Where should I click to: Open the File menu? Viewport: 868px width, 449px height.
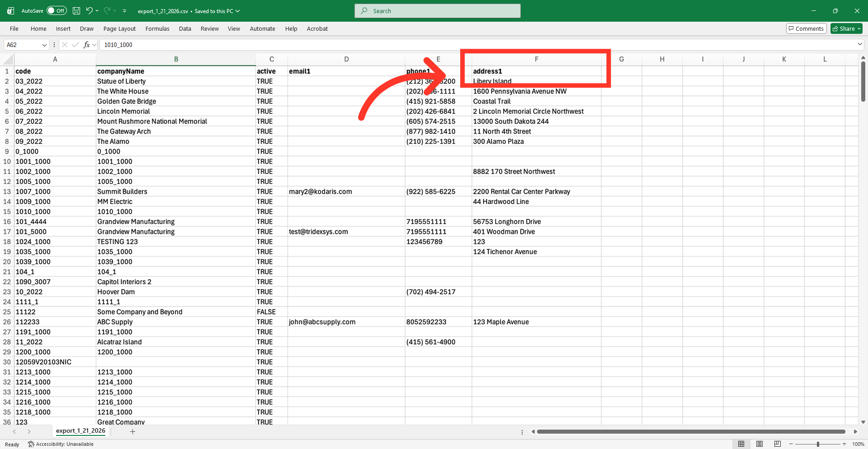click(14, 28)
